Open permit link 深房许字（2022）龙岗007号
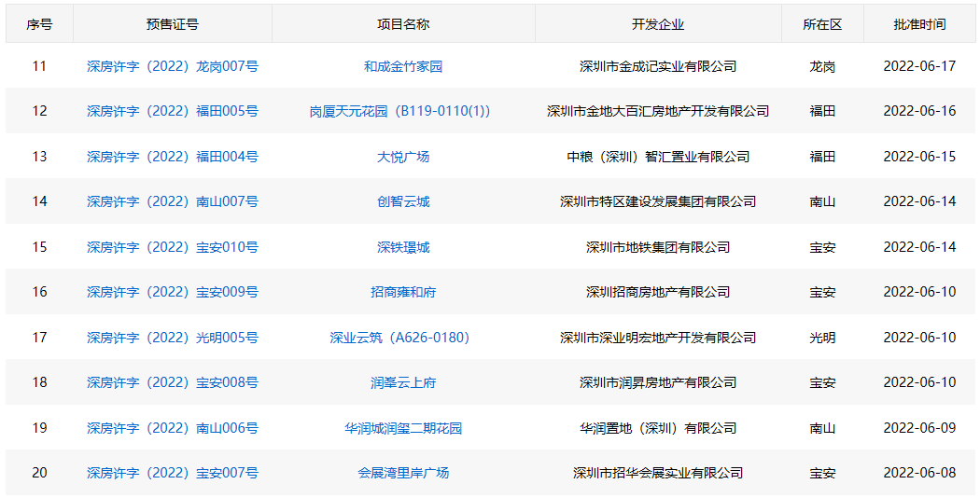Image resolution: width=980 pixels, height=498 pixels. (173, 66)
